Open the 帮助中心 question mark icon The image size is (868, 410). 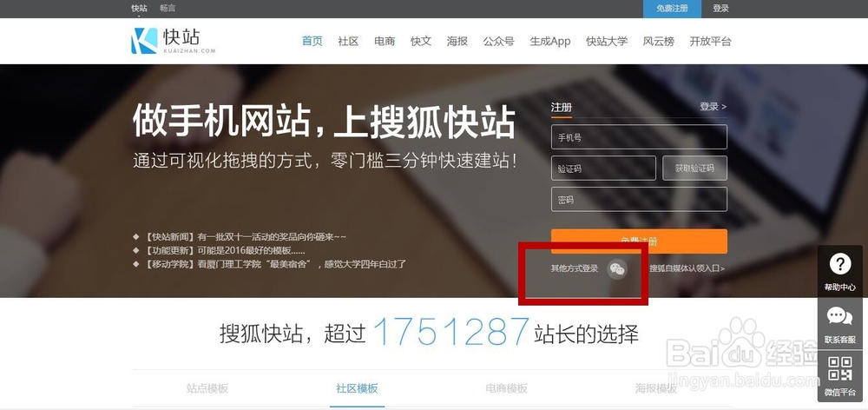839,264
